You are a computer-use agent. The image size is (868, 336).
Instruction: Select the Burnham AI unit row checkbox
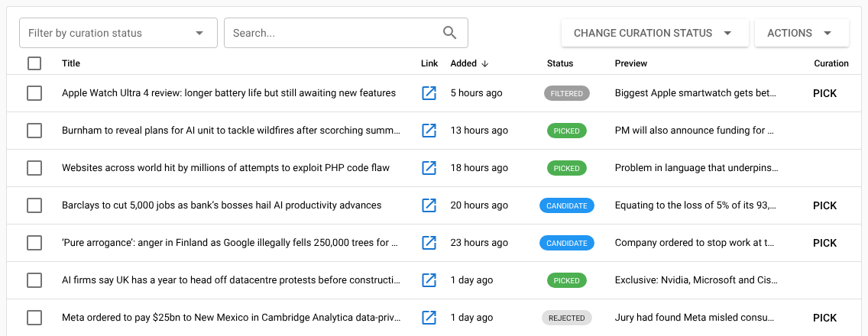coord(34,131)
